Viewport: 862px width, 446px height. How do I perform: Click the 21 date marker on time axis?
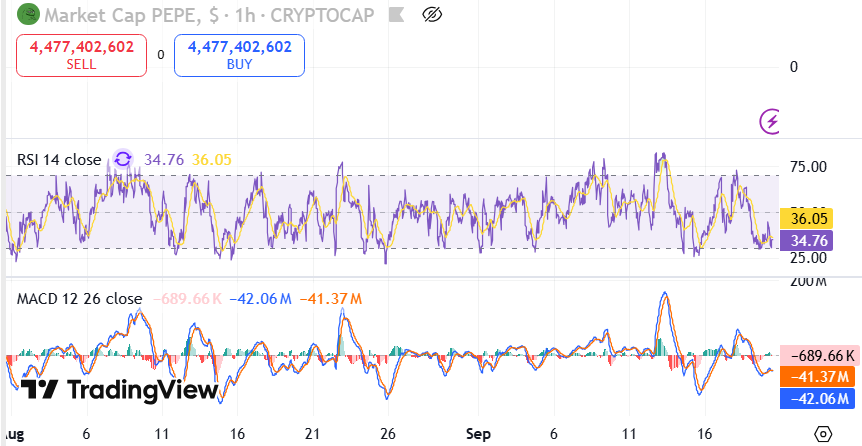click(x=313, y=435)
